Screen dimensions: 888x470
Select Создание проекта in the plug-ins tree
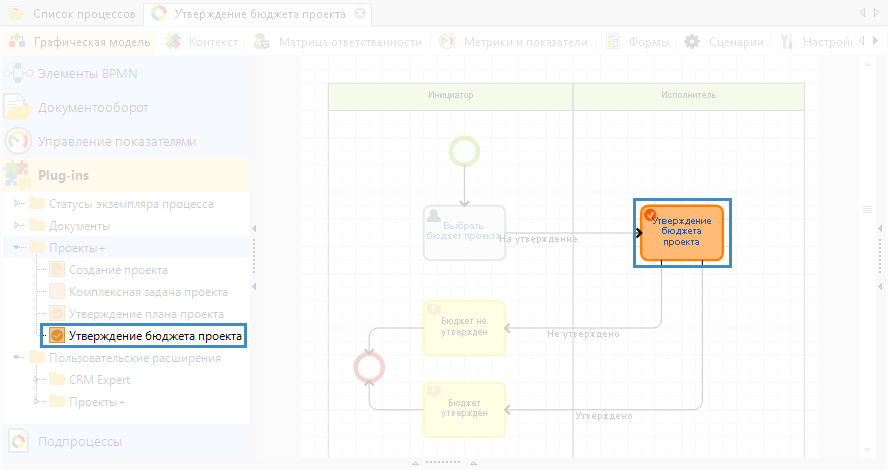coord(117,270)
